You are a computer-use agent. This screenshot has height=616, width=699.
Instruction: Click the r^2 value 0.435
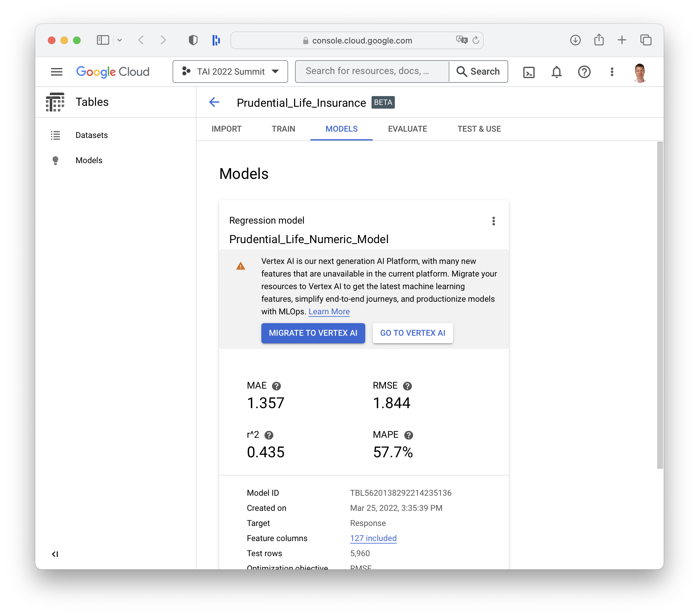tap(265, 453)
